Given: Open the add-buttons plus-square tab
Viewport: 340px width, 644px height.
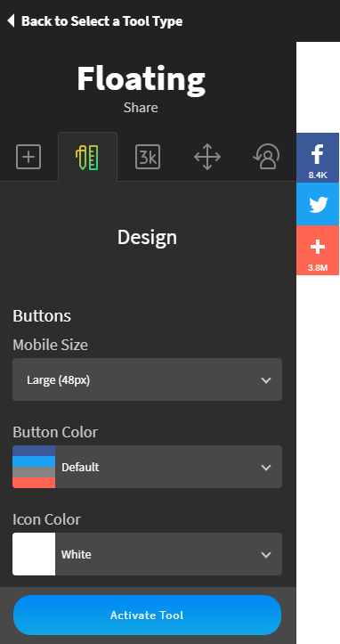Looking at the screenshot, I should tap(28, 157).
